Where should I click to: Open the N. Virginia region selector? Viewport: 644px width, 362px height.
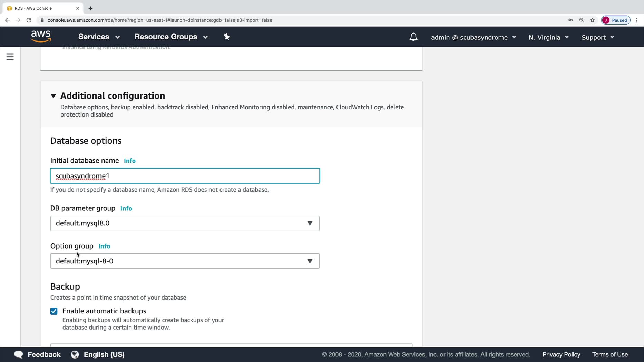coord(548,37)
